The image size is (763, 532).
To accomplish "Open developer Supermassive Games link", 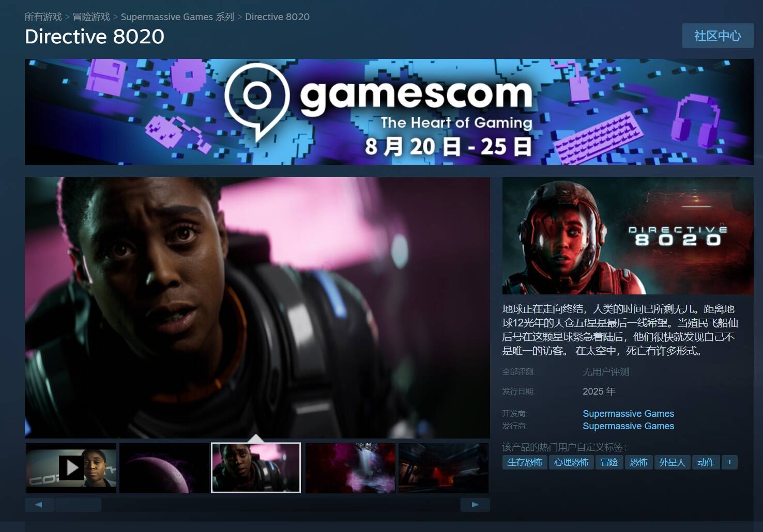I will coord(628,414).
